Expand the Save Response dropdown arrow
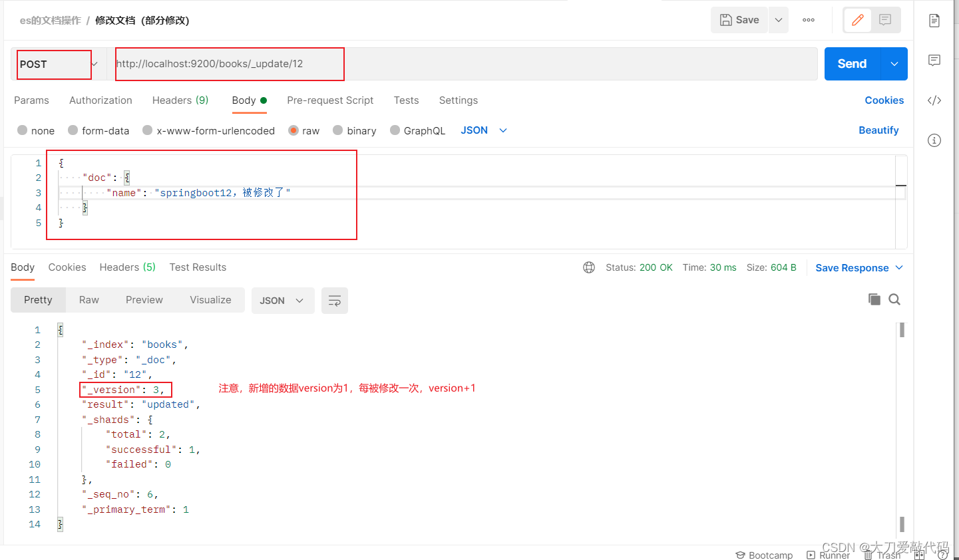Screen dimensions: 959x560 point(899,267)
